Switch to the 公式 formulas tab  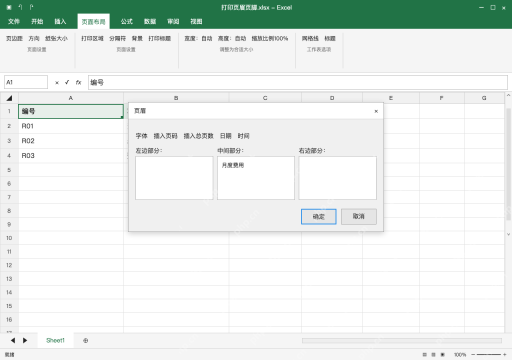click(127, 21)
